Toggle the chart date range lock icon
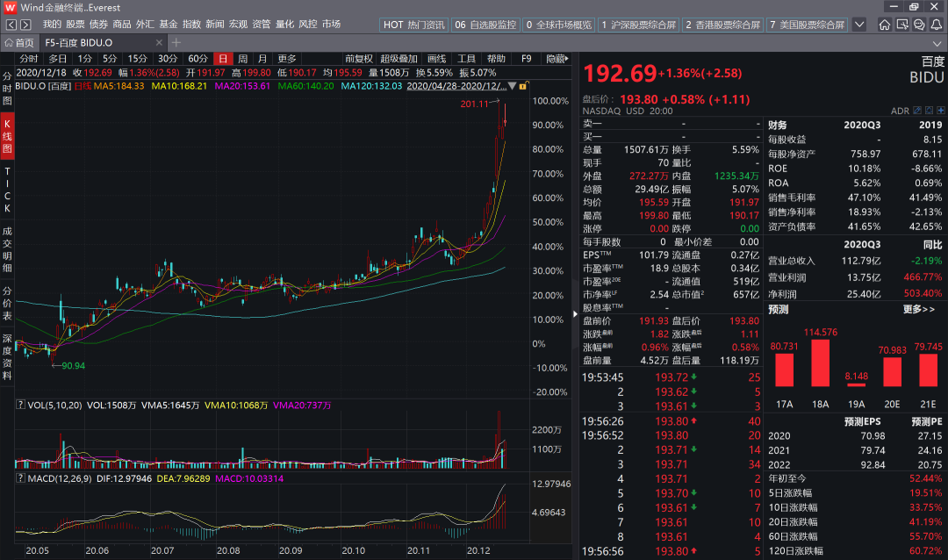The width and height of the screenshot is (948, 560). pyautogui.click(x=523, y=86)
